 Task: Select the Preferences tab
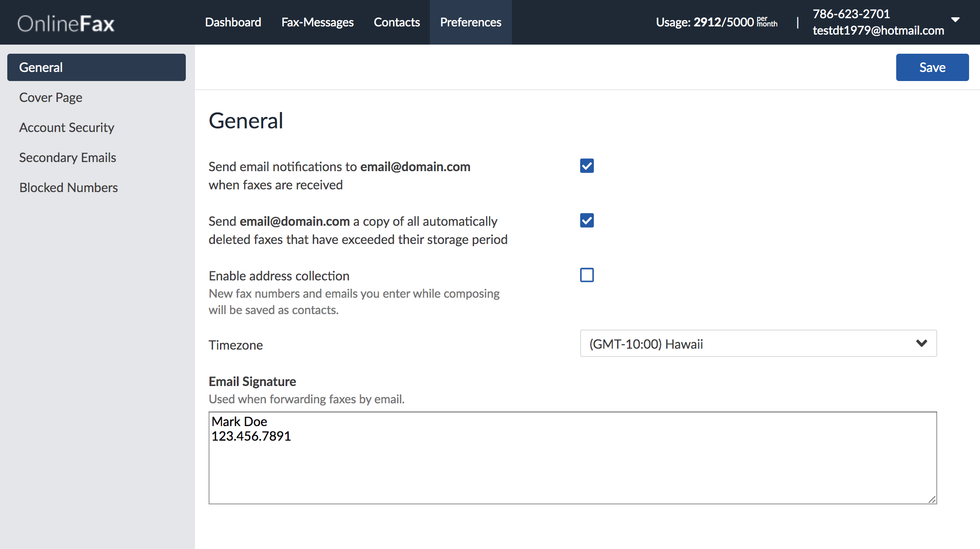tap(470, 22)
